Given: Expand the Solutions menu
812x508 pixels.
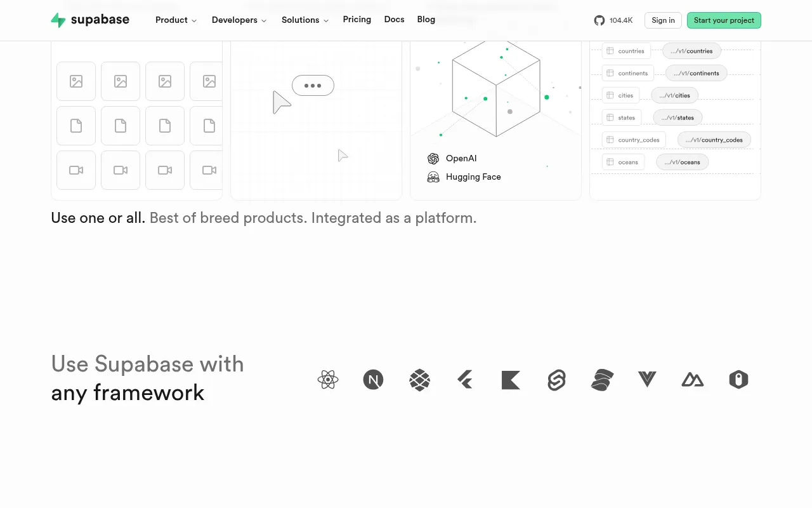Looking at the screenshot, I should 305,20.
